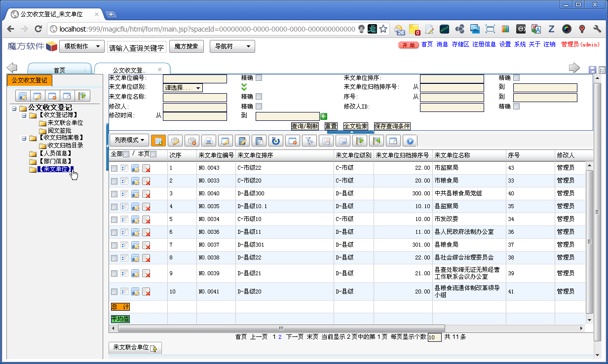Click the green export arrow notebook icon
Viewport: 608px width, 364px height.
coord(377,141)
